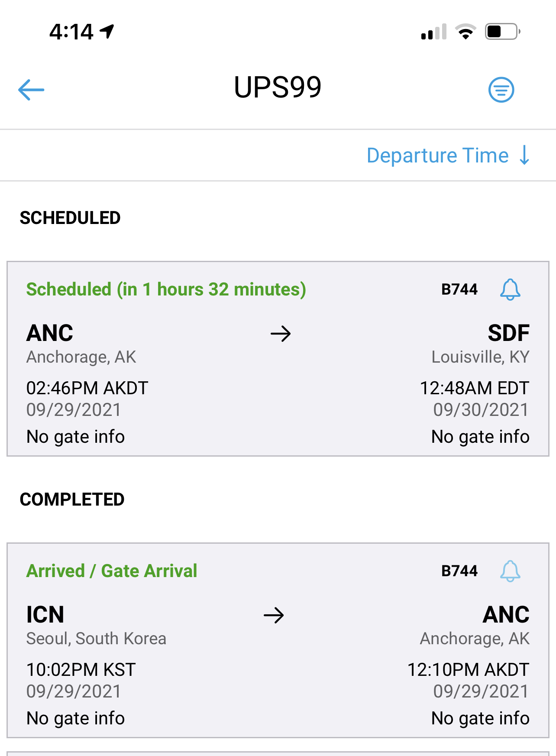The width and height of the screenshot is (556, 756).
Task: Open the filter menu icon
Action: (501, 90)
